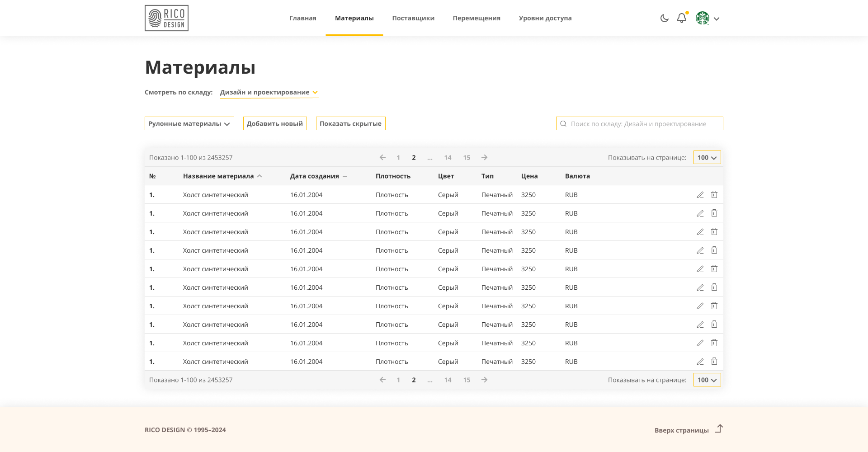Select page 15 in bottom pagination
The image size is (868, 452).
467,380
